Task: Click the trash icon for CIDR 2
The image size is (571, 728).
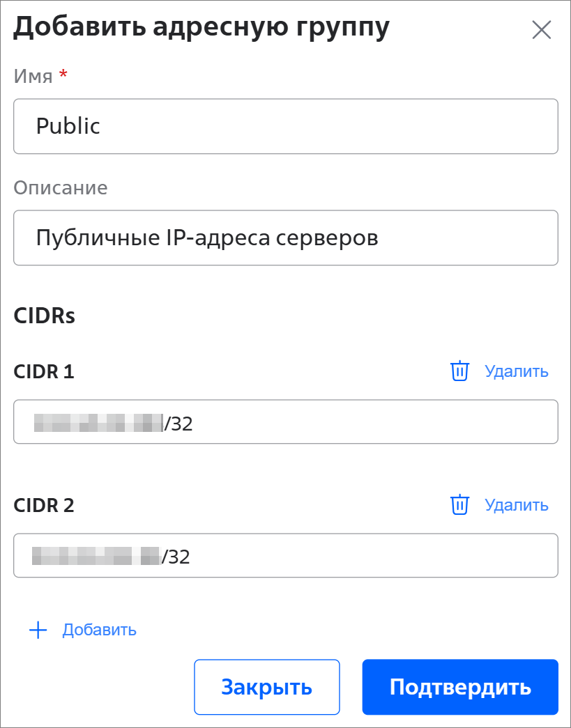Action: click(x=459, y=505)
